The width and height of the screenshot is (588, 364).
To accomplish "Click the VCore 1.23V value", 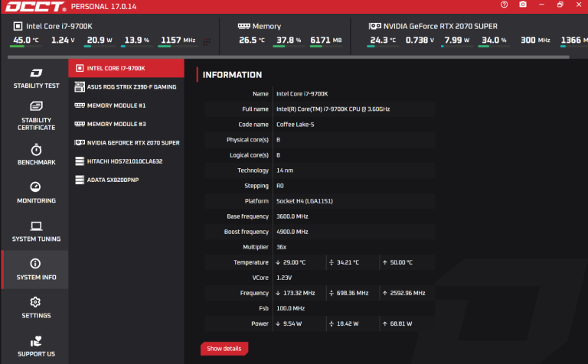I will pos(284,278).
